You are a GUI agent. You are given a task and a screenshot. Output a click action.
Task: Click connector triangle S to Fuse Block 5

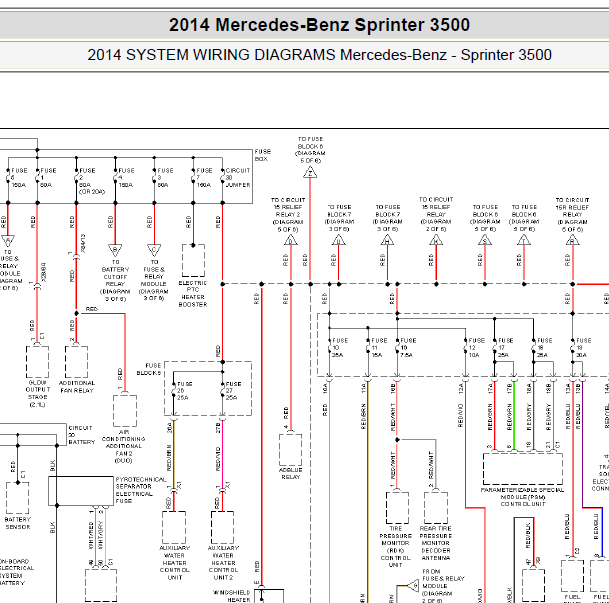(x=485, y=240)
